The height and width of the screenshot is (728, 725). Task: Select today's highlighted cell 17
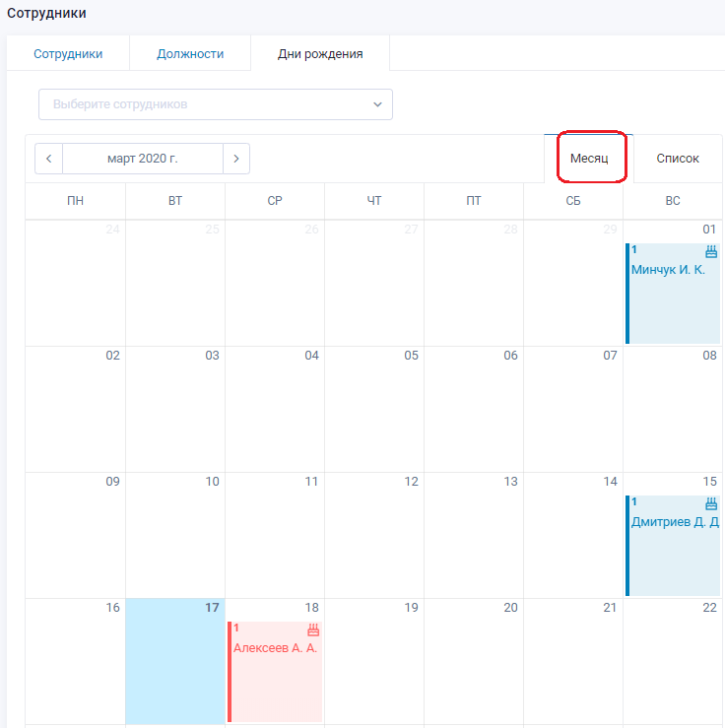(x=175, y=661)
